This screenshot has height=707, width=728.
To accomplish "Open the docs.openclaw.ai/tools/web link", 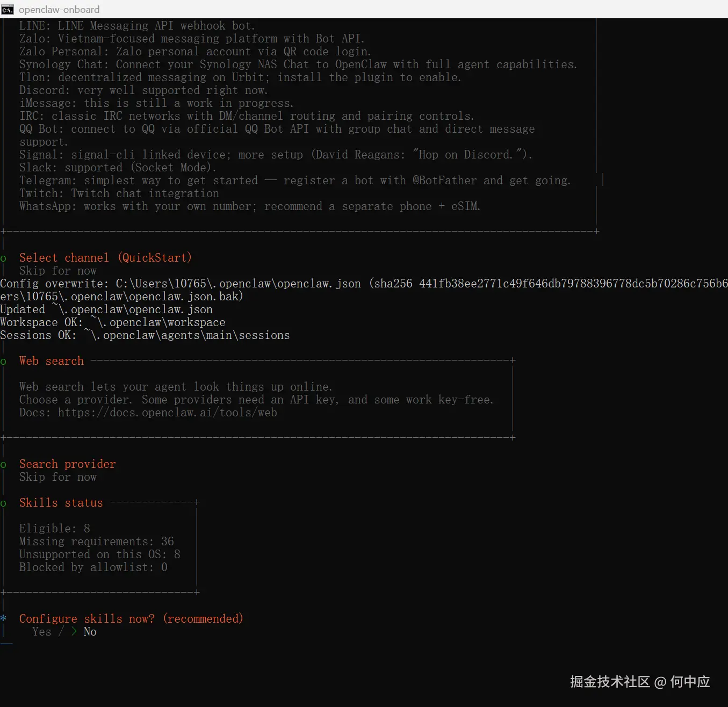I will pos(168,413).
